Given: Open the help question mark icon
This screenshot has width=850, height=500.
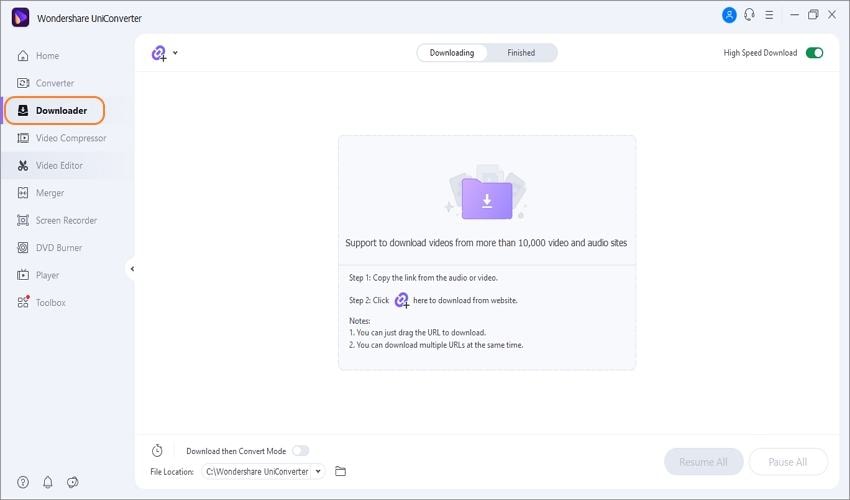Looking at the screenshot, I should [x=23, y=482].
